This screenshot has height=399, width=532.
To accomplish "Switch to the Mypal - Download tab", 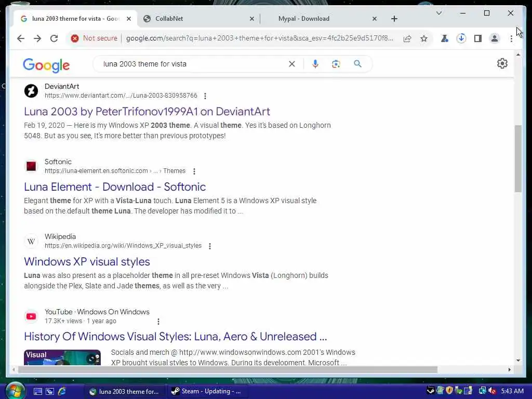I will 320,19.
